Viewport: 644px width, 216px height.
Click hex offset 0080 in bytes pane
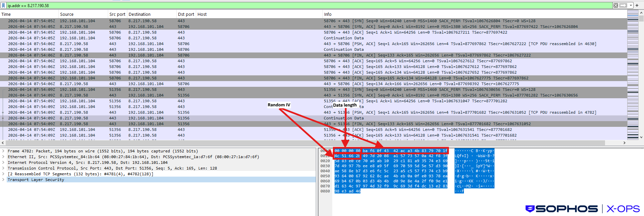click(325, 191)
